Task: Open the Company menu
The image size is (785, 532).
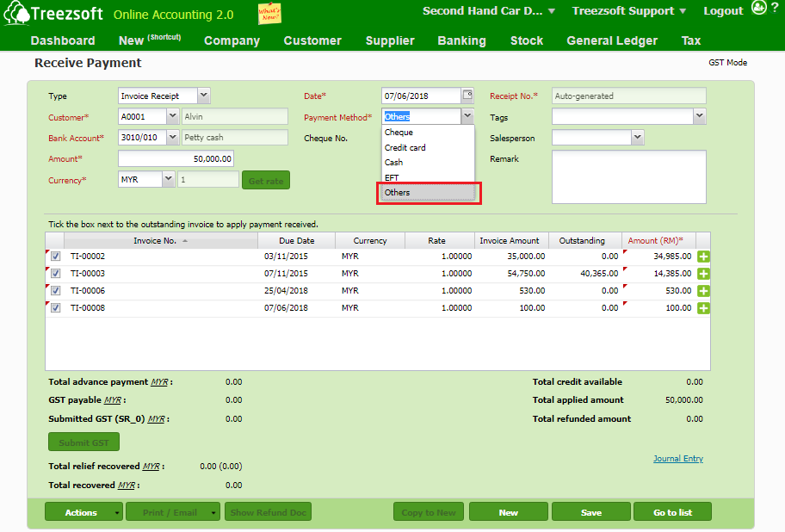Action: [x=232, y=40]
